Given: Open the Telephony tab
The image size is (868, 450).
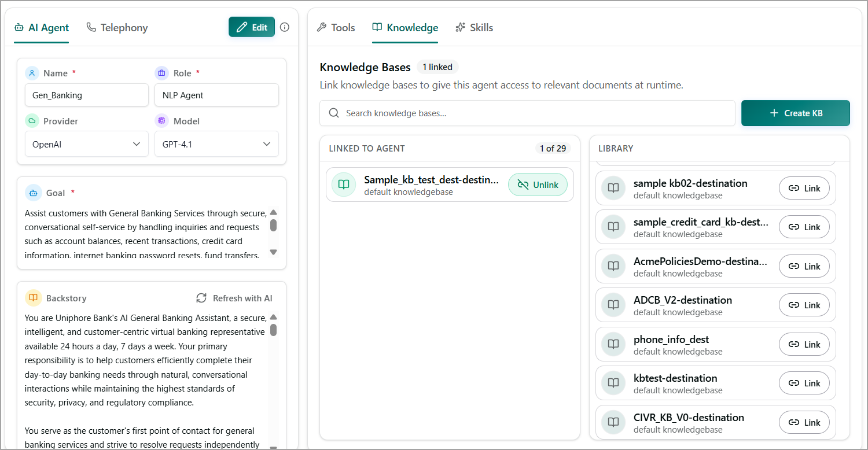Looking at the screenshot, I should (117, 28).
